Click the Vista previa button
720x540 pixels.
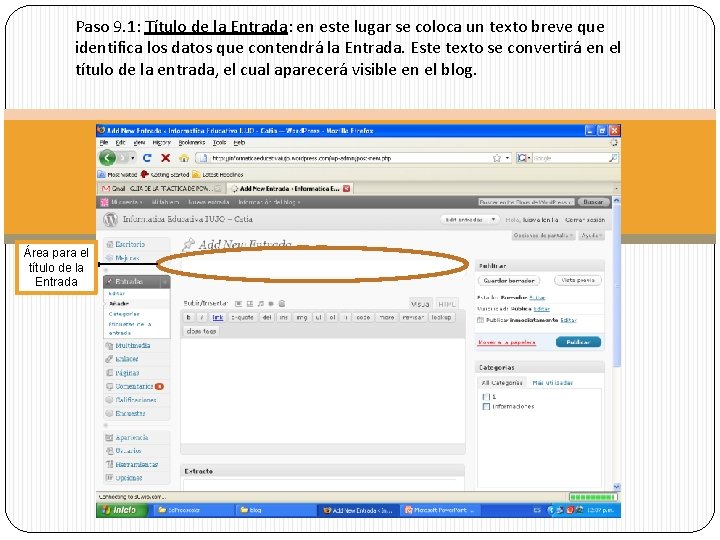point(578,280)
